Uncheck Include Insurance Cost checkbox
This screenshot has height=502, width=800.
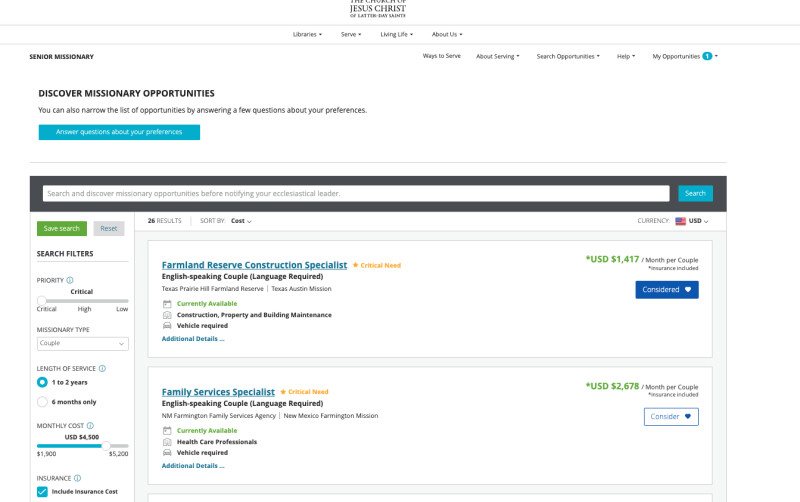[42, 491]
